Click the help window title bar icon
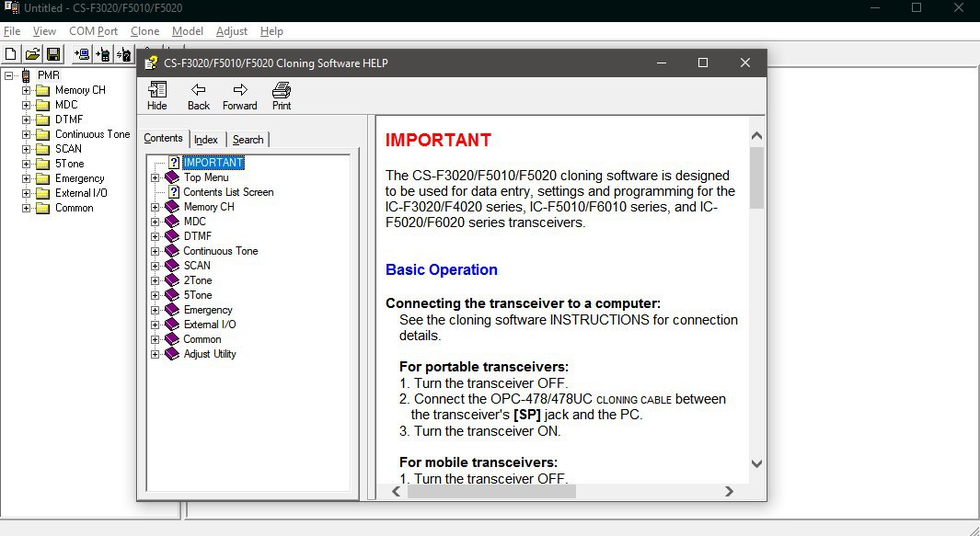The width and height of the screenshot is (980, 536). [x=151, y=63]
